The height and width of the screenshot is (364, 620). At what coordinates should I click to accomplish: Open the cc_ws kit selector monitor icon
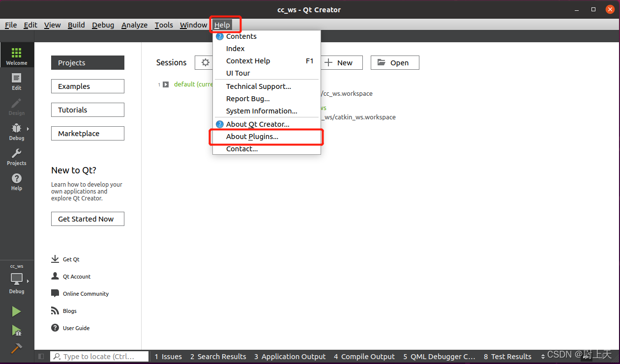click(x=17, y=279)
